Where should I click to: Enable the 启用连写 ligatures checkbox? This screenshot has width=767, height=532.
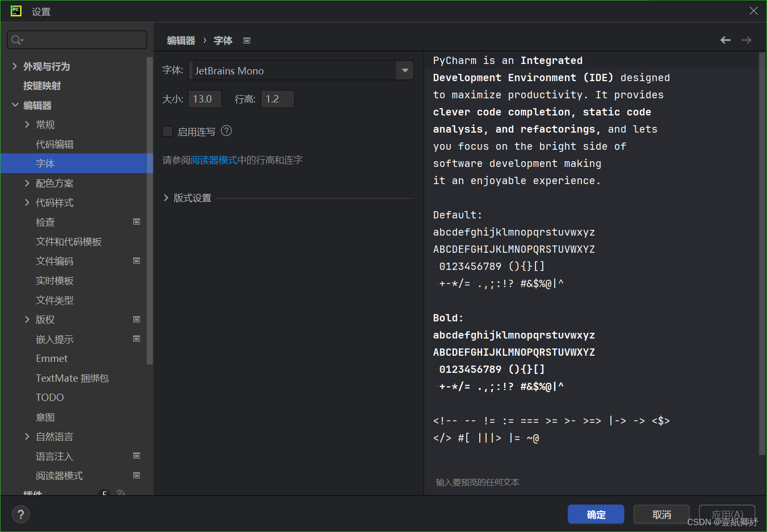(168, 132)
